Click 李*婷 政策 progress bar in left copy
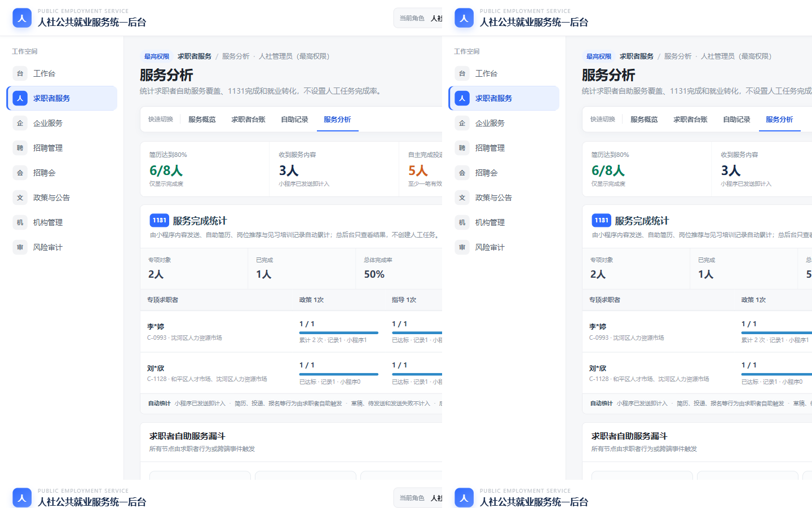812x508 pixels. click(339, 333)
